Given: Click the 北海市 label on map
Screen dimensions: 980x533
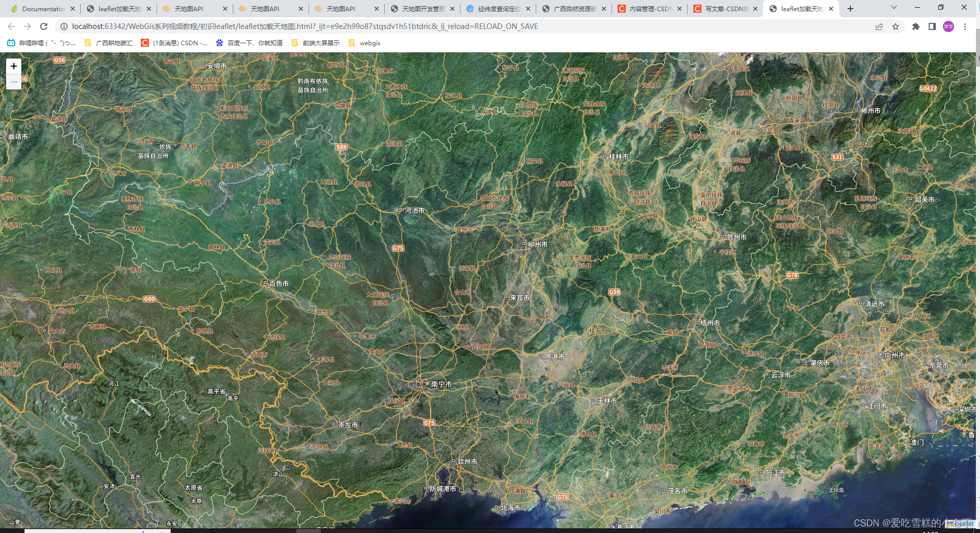Looking at the screenshot, I should (510, 508).
